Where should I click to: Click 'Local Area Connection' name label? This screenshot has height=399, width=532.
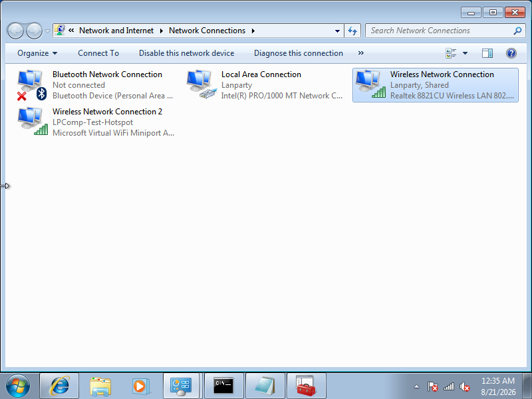(x=261, y=74)
